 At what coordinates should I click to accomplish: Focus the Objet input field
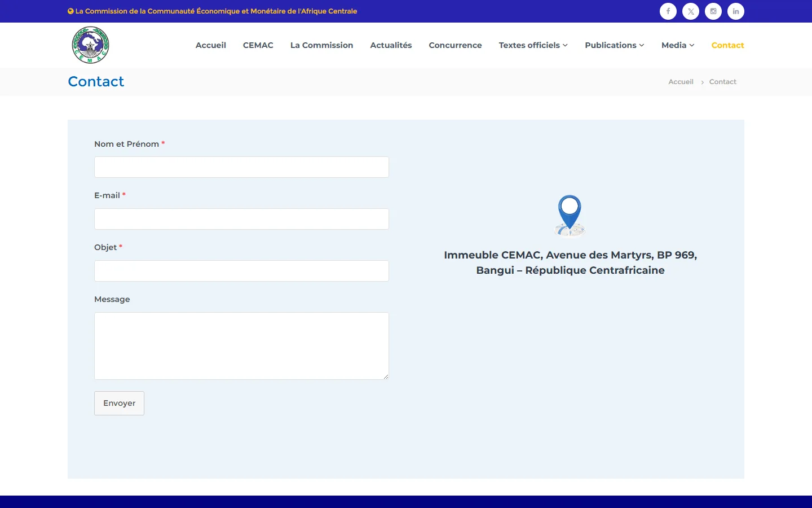(241, 271)
